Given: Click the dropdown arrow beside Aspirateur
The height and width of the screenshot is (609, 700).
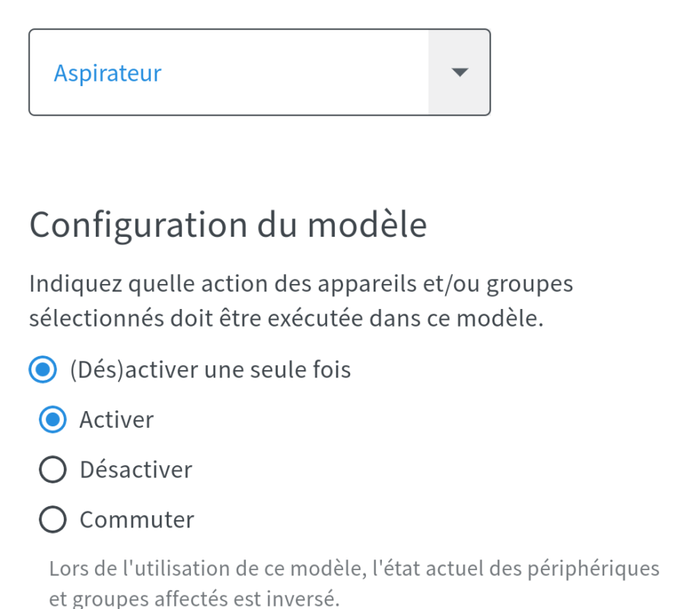Looking at the screenshot, I should [x=458, y=73].
